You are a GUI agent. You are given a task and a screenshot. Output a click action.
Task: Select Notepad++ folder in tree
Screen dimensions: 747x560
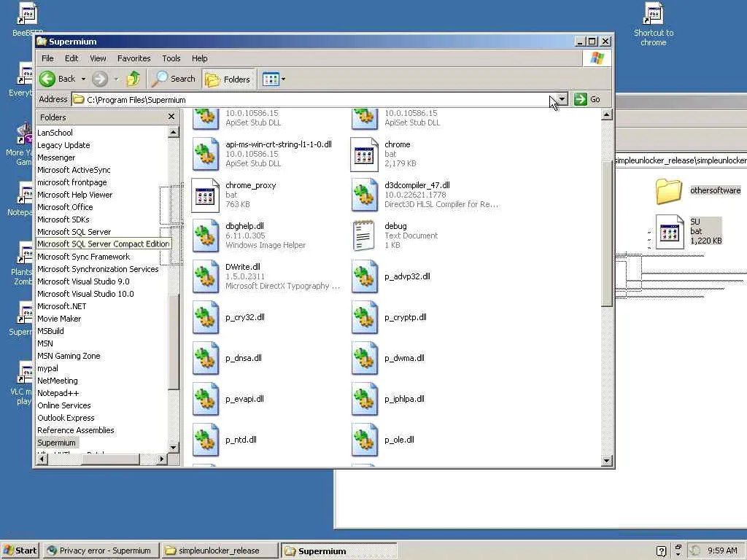click(x=58, y=393)
